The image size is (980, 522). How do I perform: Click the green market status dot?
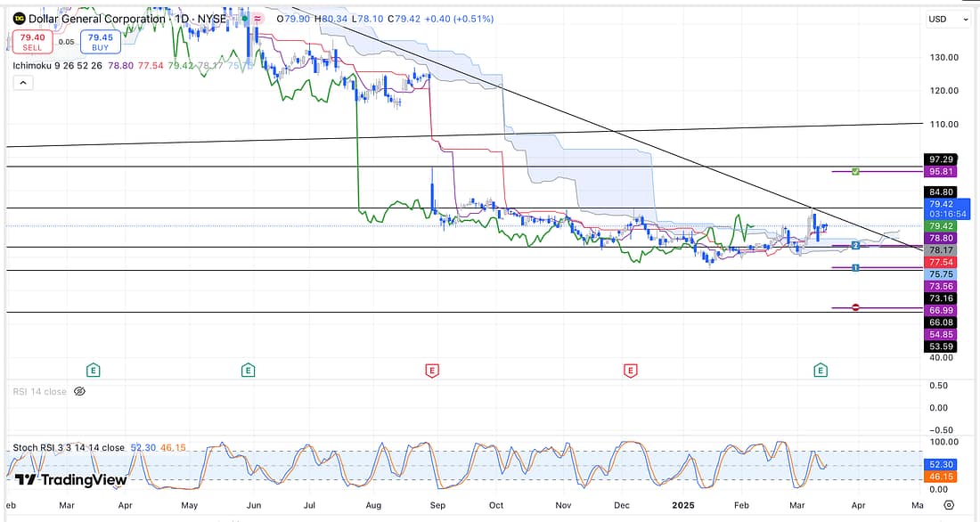click(x=243, y=18)
